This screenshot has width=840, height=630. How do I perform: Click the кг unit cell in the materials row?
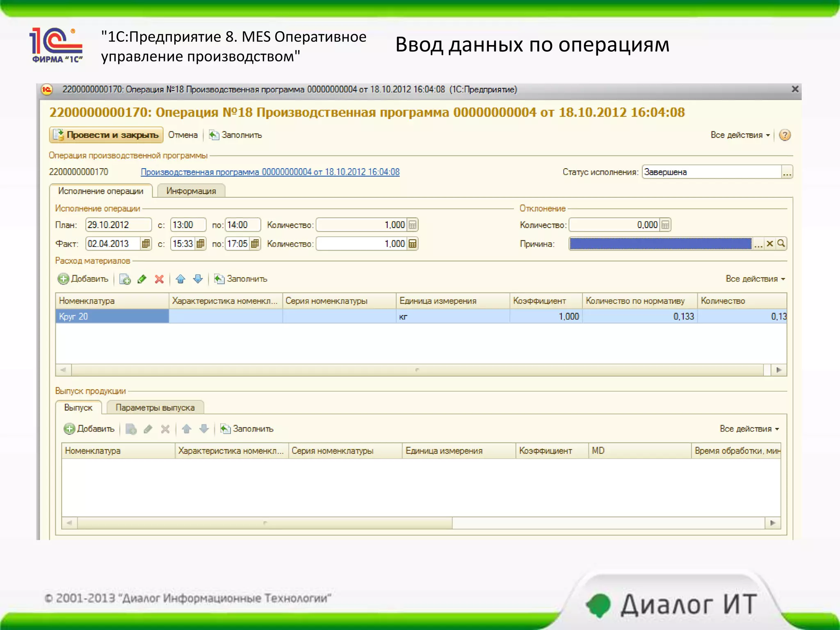(453, 316)
